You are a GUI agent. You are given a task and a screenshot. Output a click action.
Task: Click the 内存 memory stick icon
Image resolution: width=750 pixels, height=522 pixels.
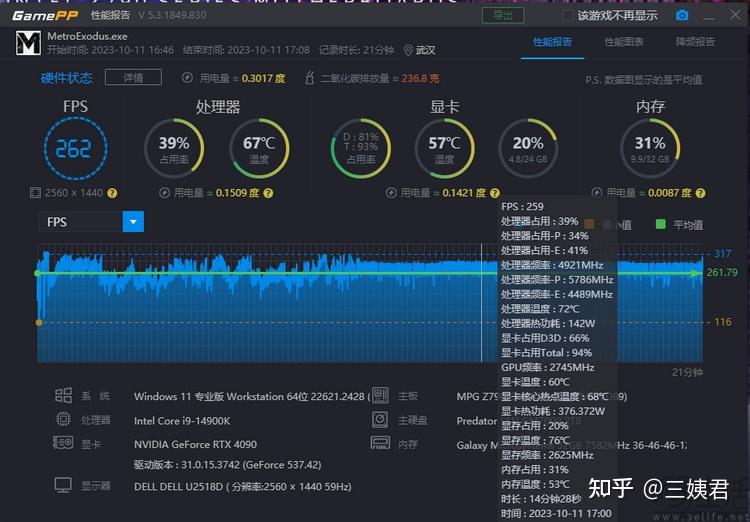[x=380, y=443]
